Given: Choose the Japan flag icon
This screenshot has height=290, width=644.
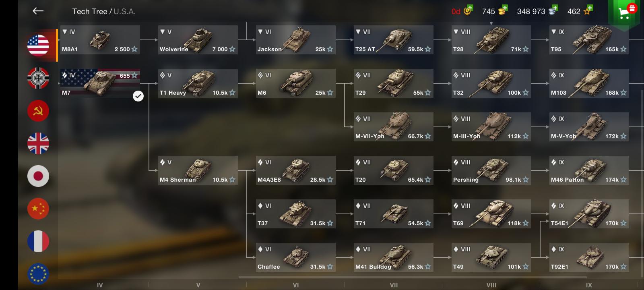Looking at the screenshot, I should point(38,176).
